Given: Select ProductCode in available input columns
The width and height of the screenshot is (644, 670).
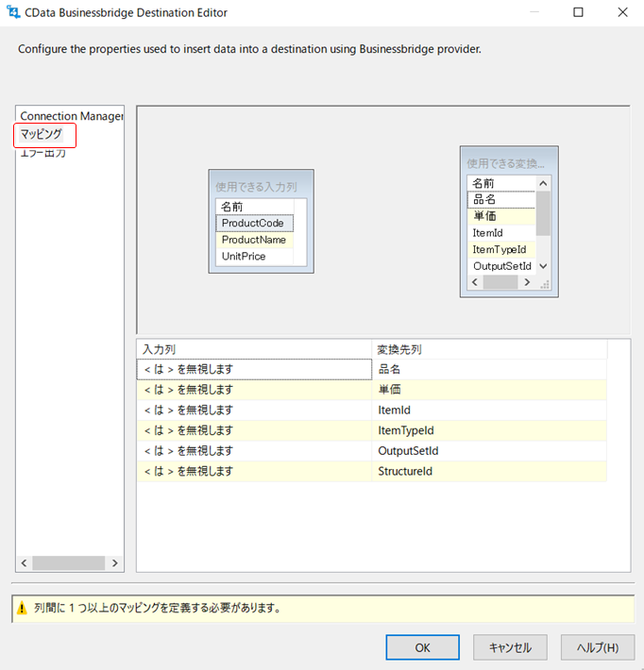Looking at the screenshot, I should point(254,223).
